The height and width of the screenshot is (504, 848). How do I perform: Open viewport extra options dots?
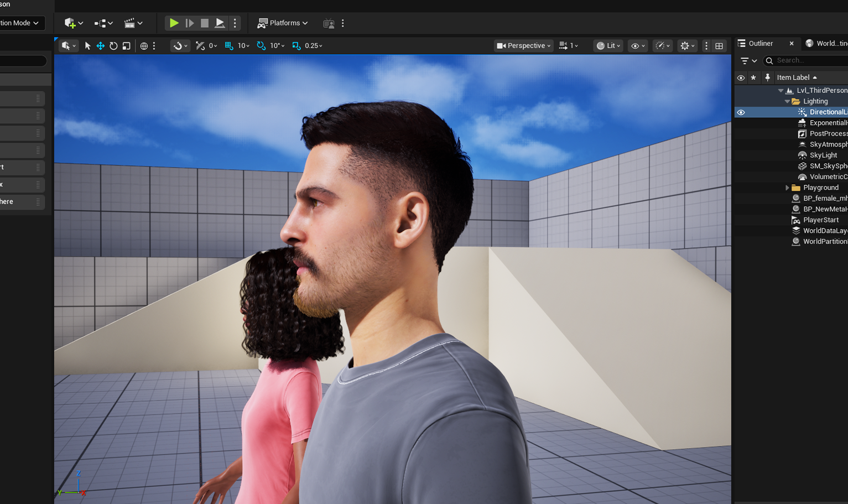[x=706, y=46]
